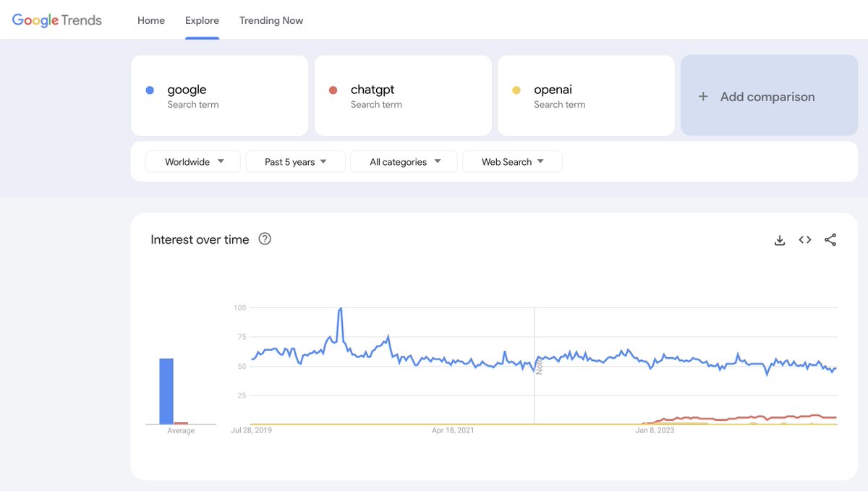Open the Web Search type dropdown
The image size is (868, 491).
512,161
